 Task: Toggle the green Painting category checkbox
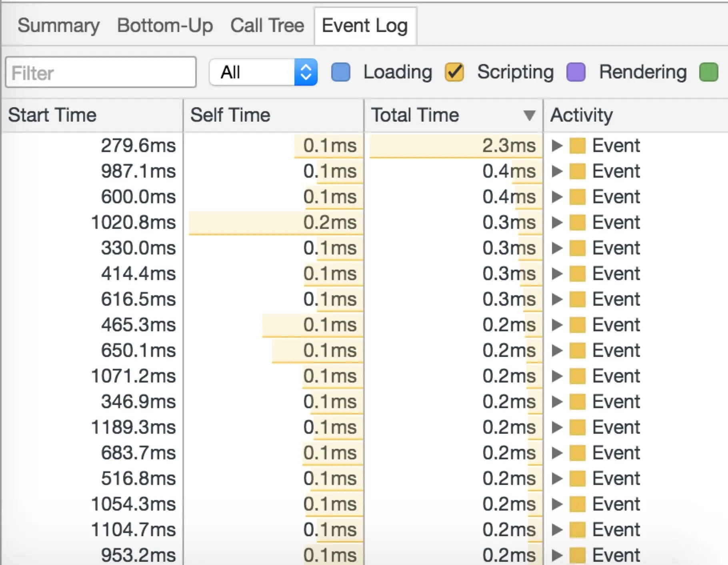click(708, 72)
